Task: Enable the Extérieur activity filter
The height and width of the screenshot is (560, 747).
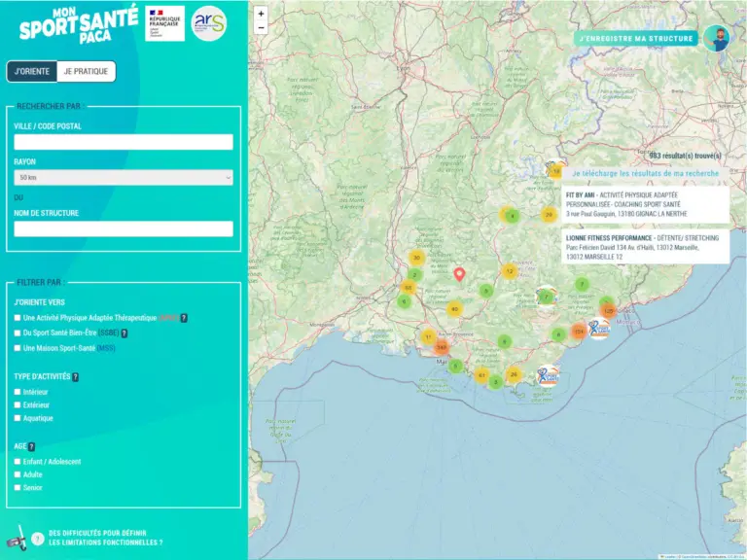Action: 18,404
